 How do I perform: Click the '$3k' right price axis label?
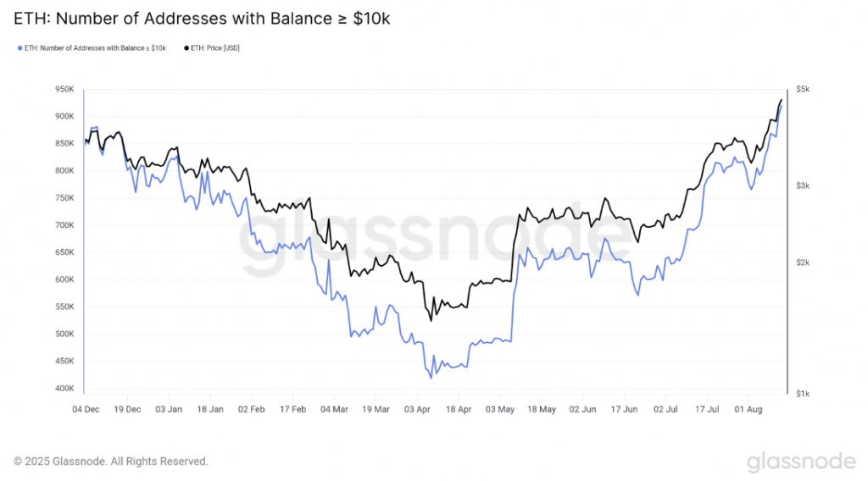804,185
